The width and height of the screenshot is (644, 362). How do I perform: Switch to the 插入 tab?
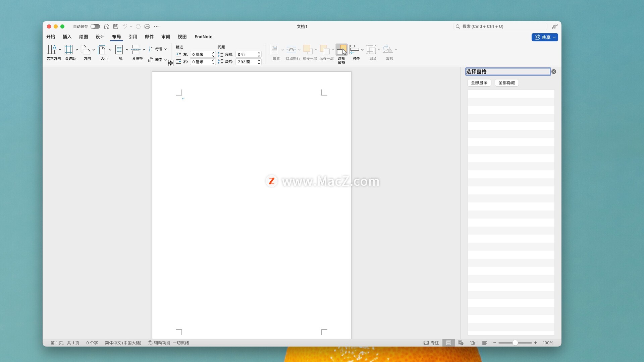(x=67, y=37)
